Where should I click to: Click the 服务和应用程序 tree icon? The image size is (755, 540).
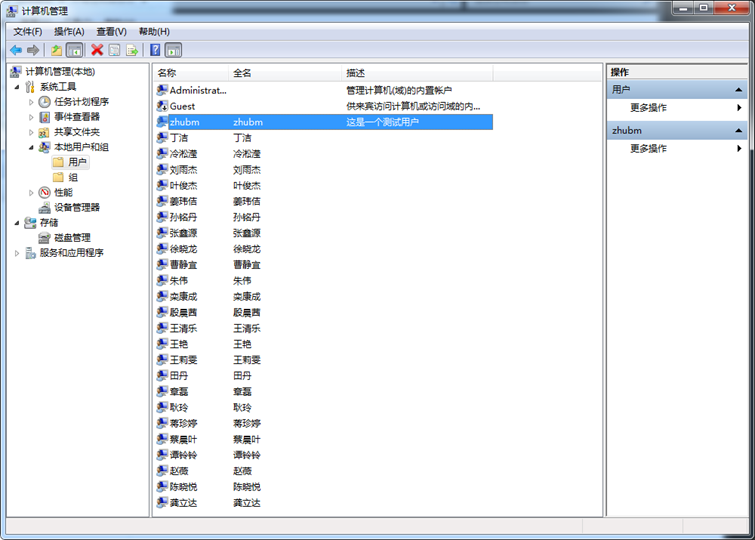pos(30,253)
